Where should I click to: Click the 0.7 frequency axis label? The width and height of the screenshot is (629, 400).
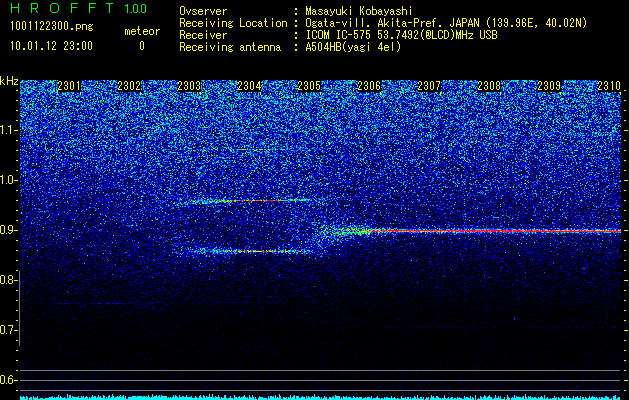[x=9, y=330]
